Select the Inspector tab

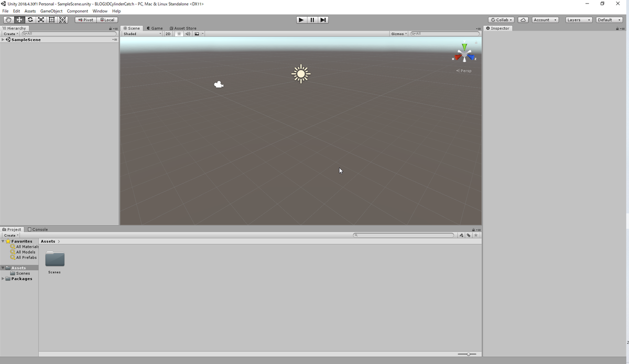point(498,28)
